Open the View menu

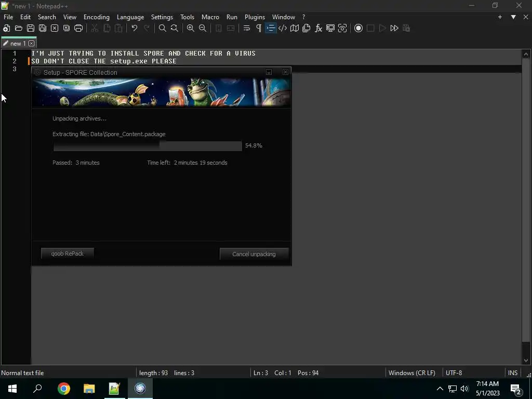click(x=70, y=17)
